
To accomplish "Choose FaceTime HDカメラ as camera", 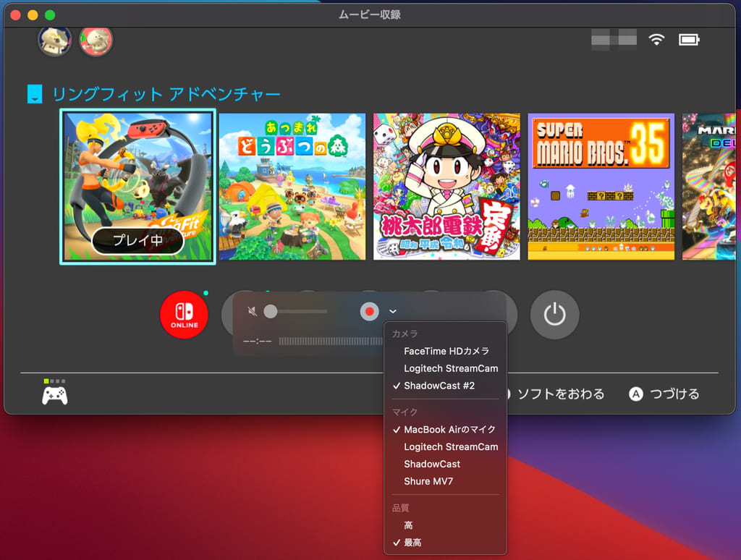I will (445, 351).
